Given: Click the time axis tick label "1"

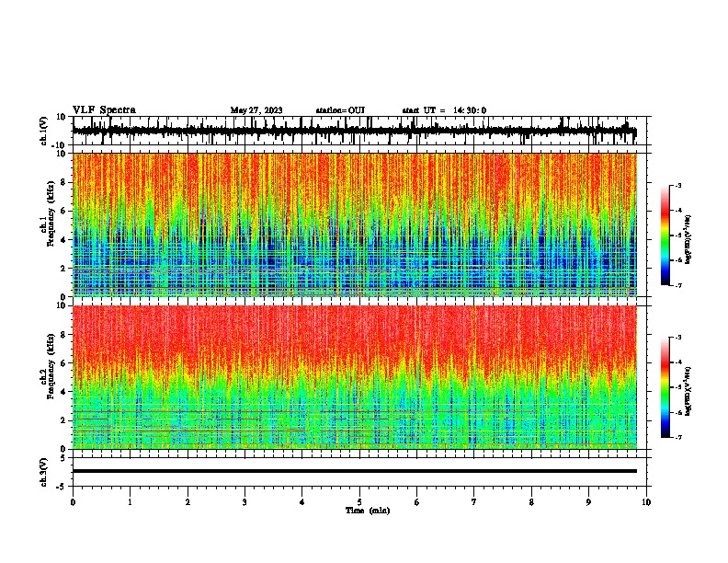Looking at the screenshot, I should (130, 502).
